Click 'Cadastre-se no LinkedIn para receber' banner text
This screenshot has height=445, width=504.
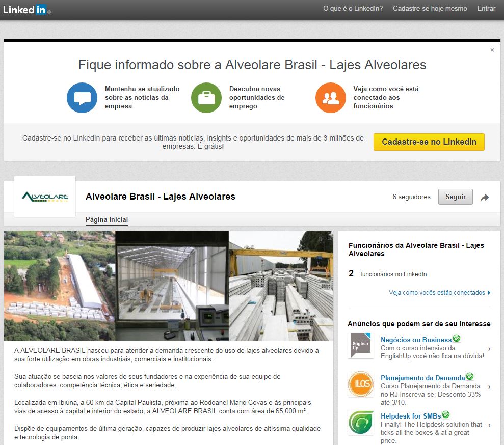click(193, 142)
